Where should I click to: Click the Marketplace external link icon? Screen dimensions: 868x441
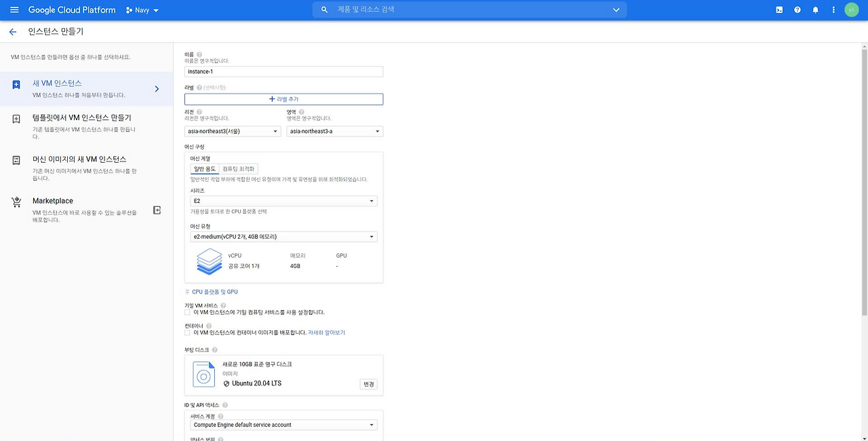point(157,210)
